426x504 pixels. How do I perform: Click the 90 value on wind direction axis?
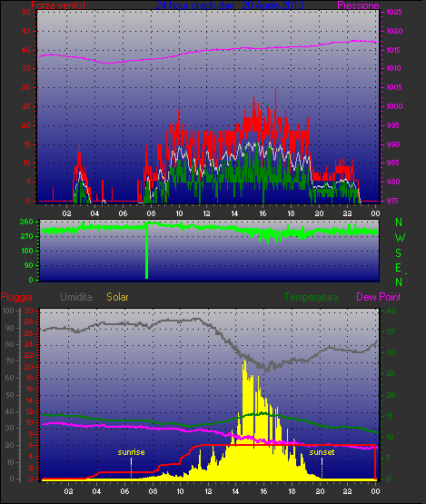pyautogui.click(x=29, y=265)
